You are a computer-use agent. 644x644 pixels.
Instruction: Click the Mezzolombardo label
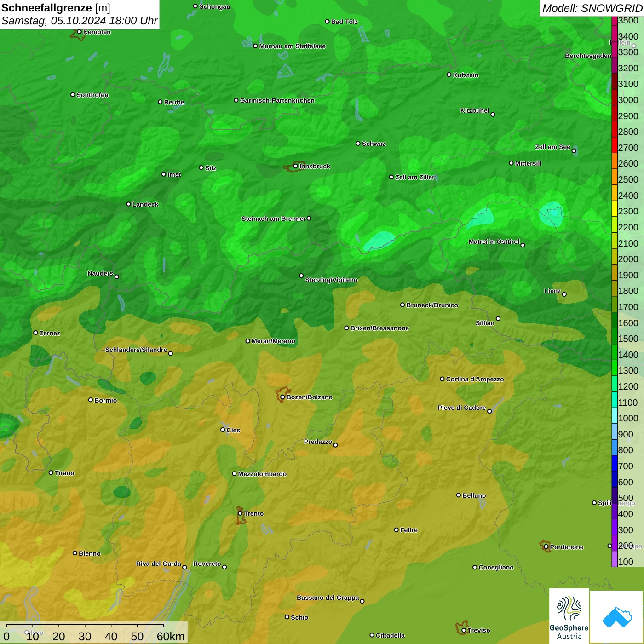pyautogui.click(x=262, y=474)
